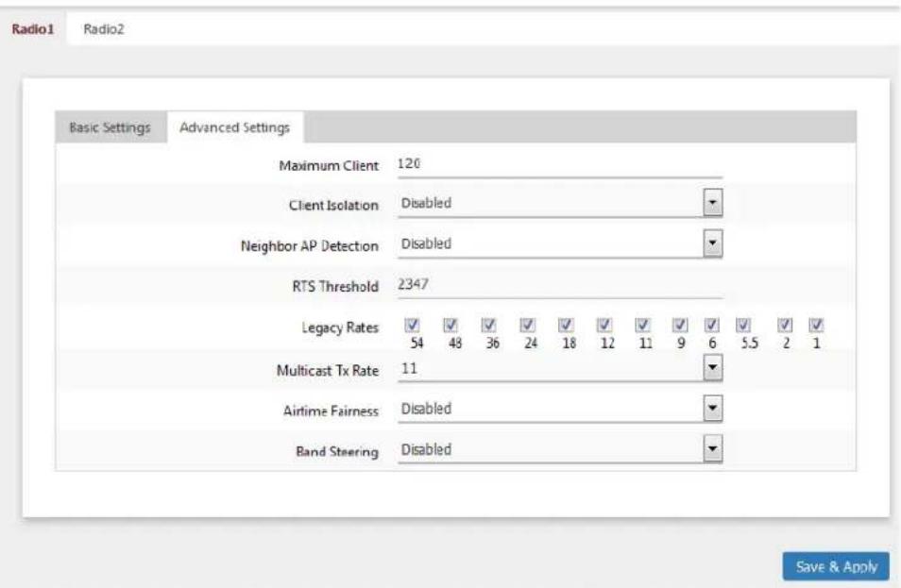This screenshot has height=588, width=901.
Task: Select the Advanced Settings tab
Action: (234, 127)
